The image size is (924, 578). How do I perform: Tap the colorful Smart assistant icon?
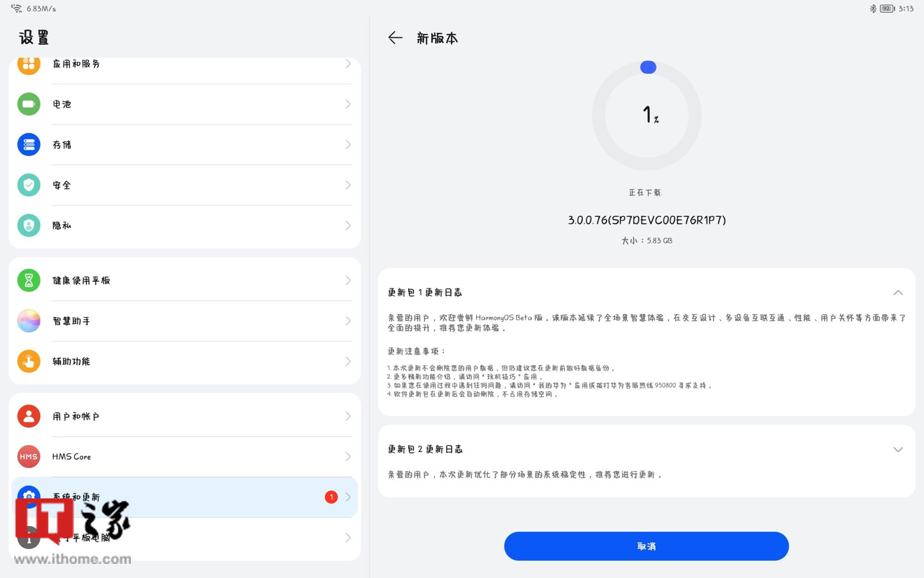pyautogui.click(x=29, y=321)
